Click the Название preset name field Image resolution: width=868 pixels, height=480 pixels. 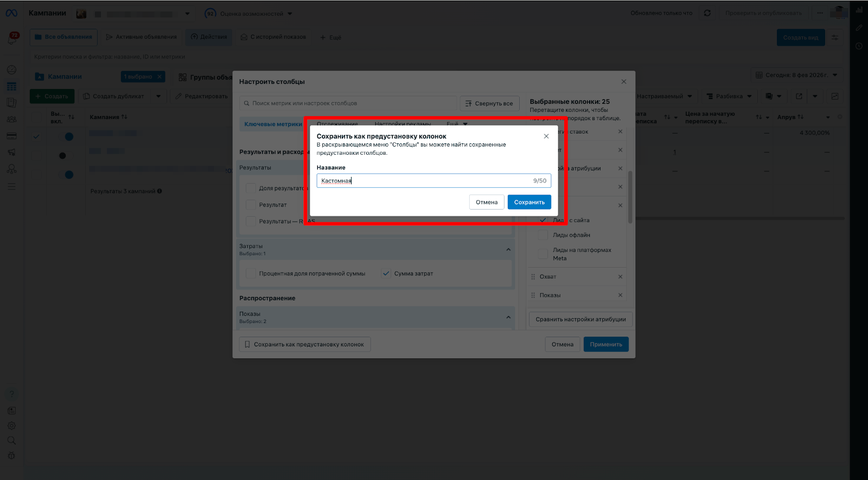coord(433,181)
